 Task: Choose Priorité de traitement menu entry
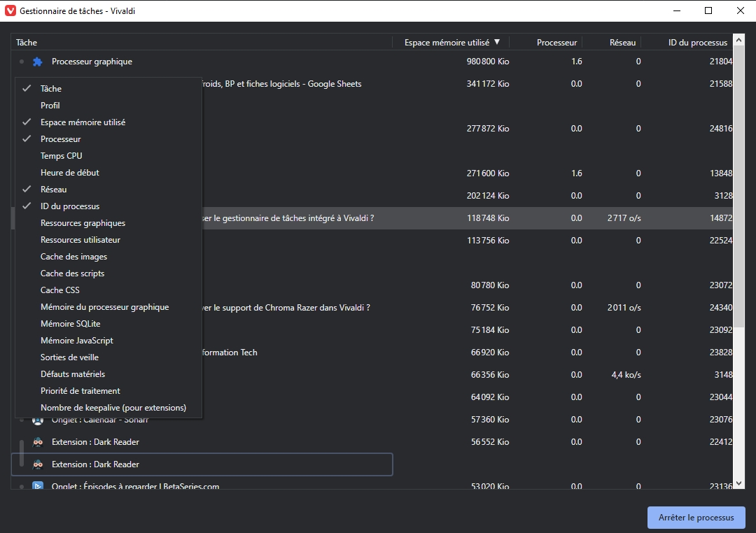pos(108,391)
